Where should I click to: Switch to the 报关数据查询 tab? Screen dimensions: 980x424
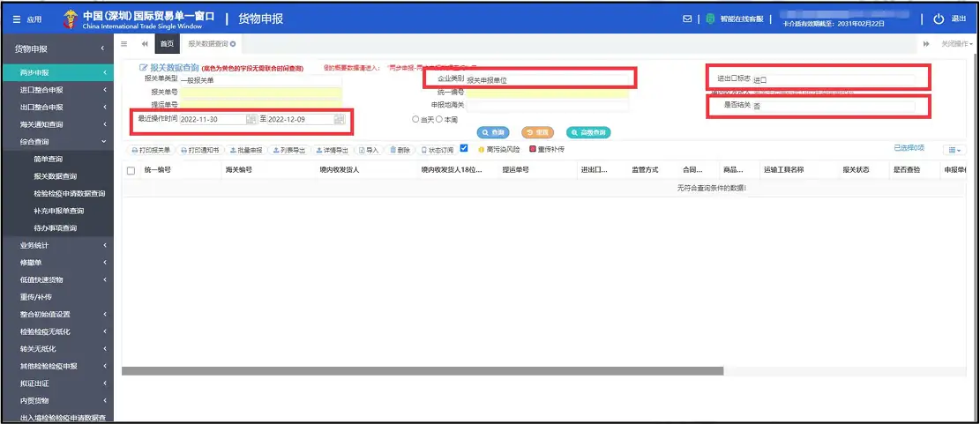(x=208, y=44)
